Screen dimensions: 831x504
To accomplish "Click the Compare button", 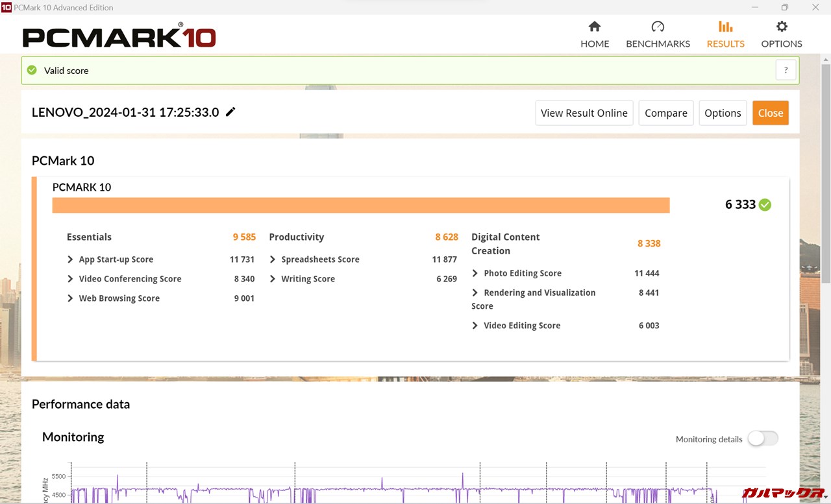I will tap(665, 113).
